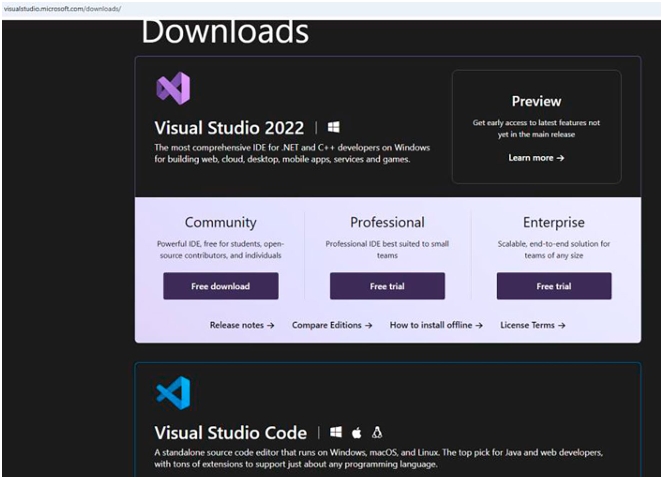
Task: Open the Compare Editions link
Action: (x=332, y=325)
